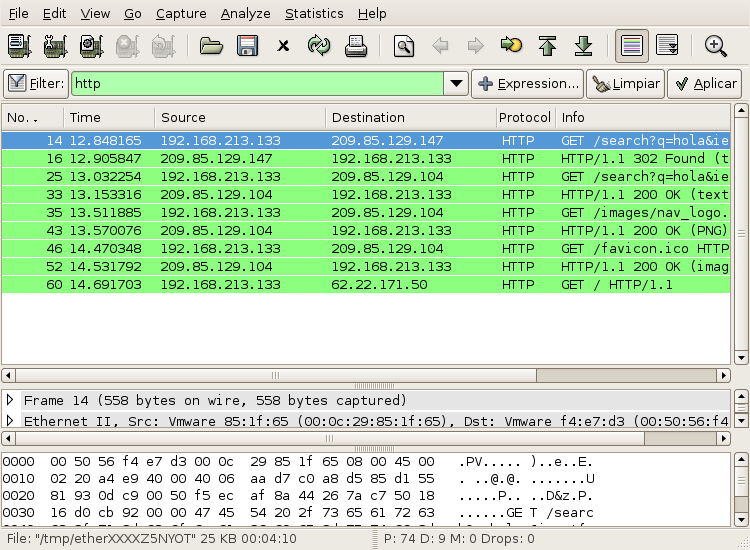Select packet 60 to 62.22.171.50
The height and width of the screenshot is (550, 750).
tap(366, 285)
